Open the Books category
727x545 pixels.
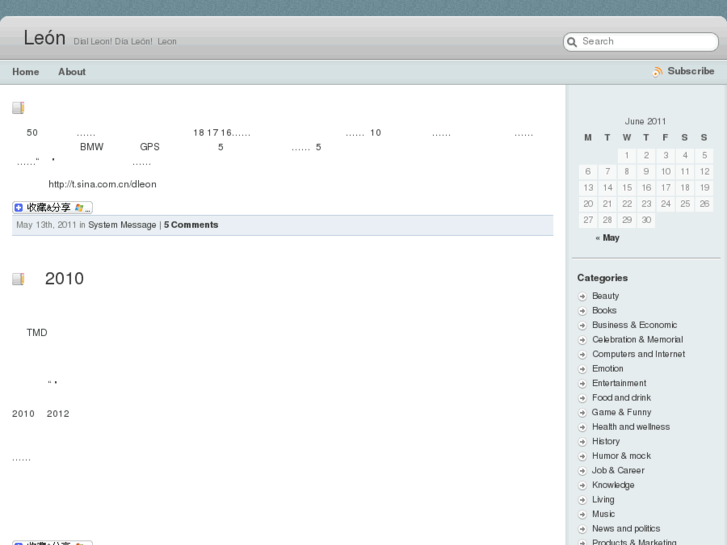(x=604, y=310)
